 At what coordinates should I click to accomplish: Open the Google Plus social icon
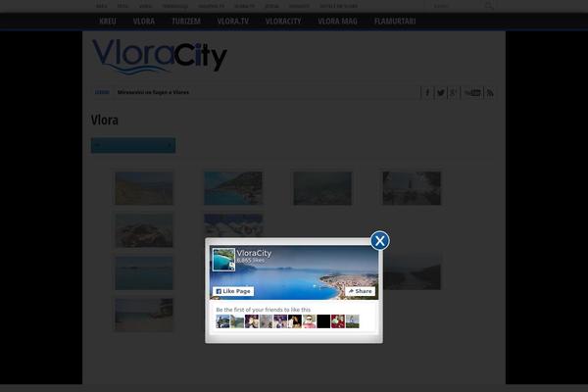tap(454, 93)
